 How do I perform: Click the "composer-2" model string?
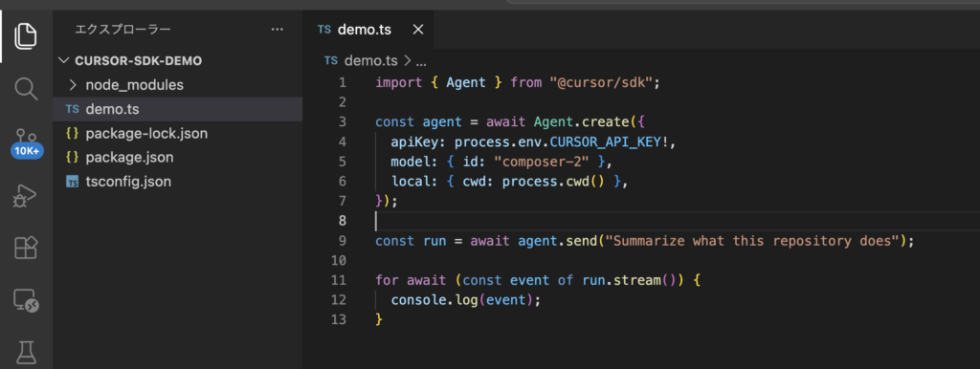pos(542,162)
